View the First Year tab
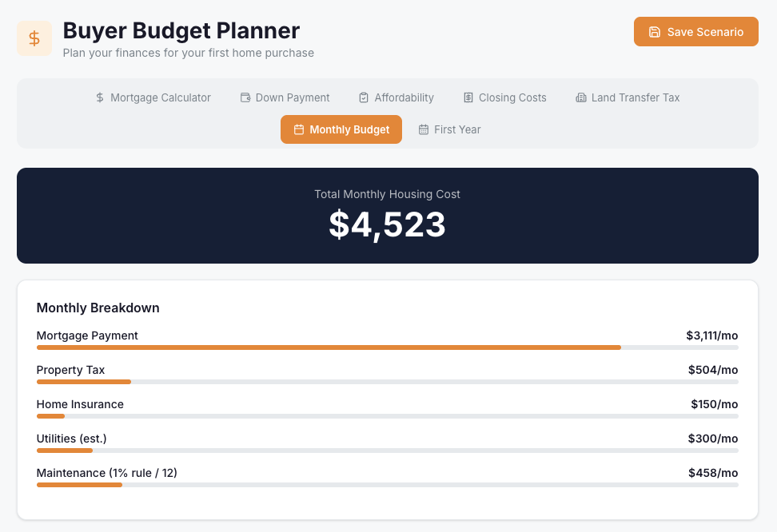Screen dimensions: 777x532 click(x=450, y=129)
